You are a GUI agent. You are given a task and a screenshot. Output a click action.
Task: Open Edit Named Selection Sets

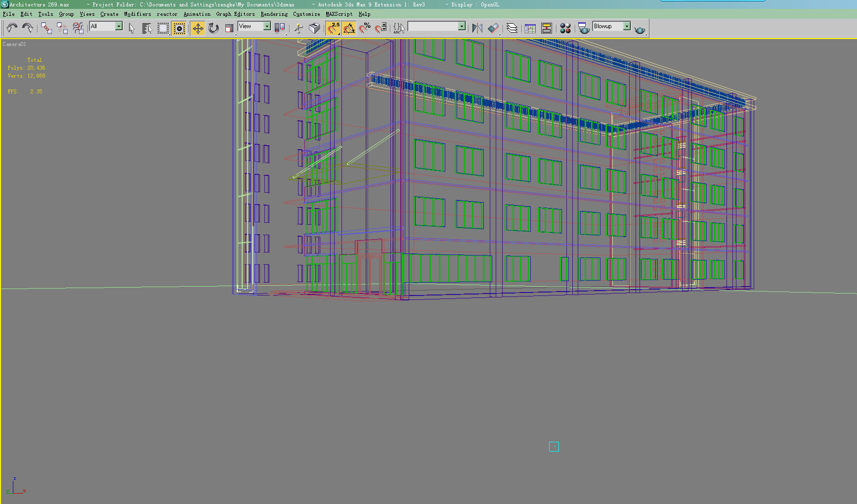399,28
